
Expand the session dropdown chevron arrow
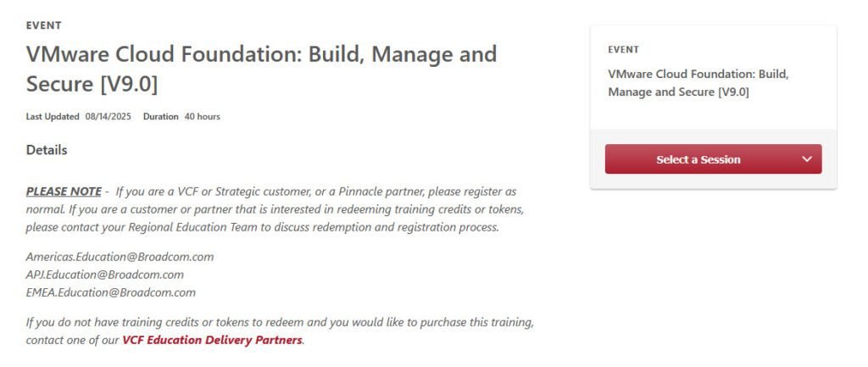(x=806, y=159)
